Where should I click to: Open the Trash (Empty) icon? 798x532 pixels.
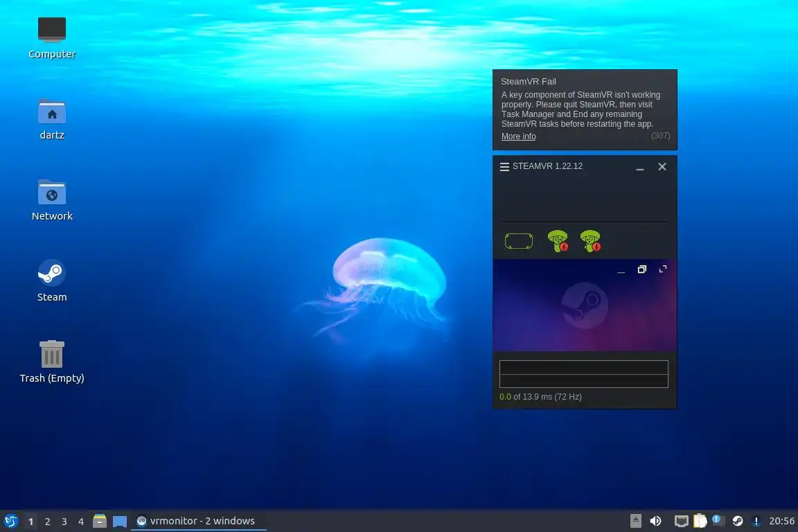pyautogui.click(x=52, y=362)
